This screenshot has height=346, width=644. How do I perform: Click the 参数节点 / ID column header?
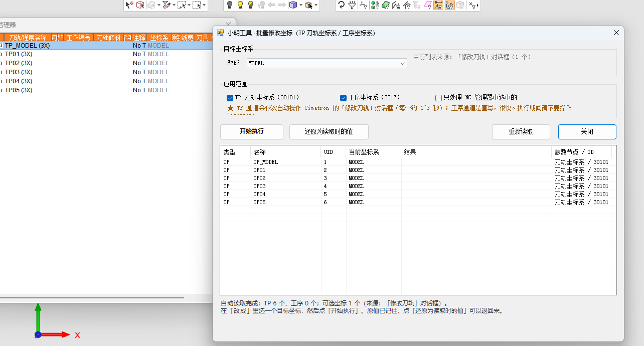[582, 152]
